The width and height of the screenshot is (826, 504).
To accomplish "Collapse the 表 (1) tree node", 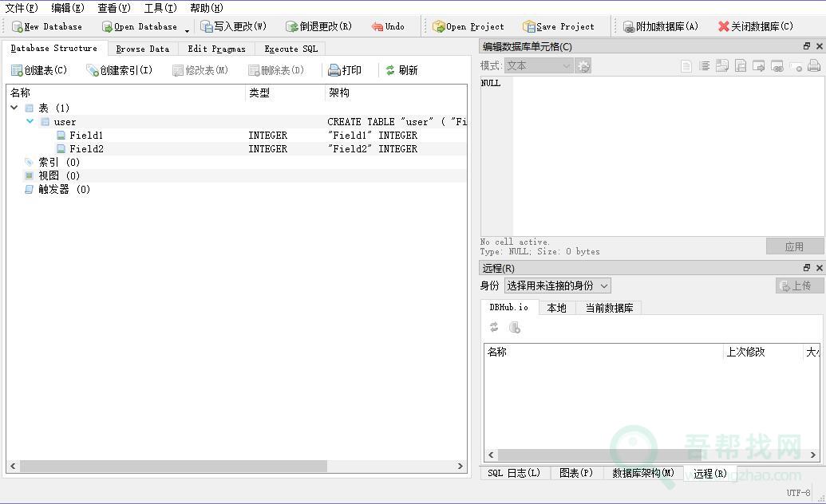I will (14, 108).
